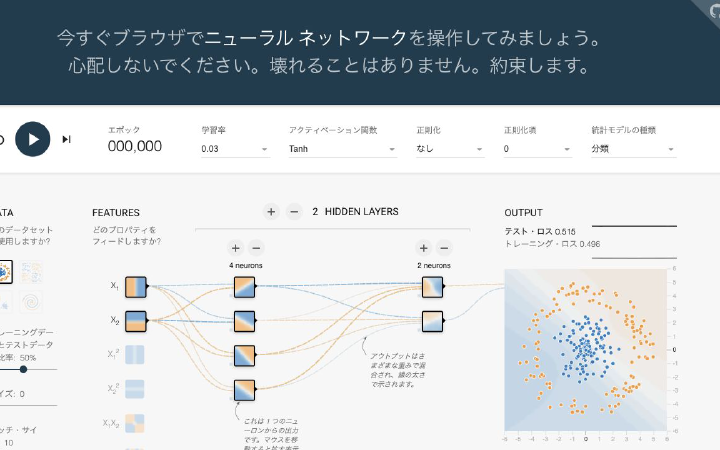Open the アクティベーション関数 dropdown showing Tanh

click(x=343, y=149)
